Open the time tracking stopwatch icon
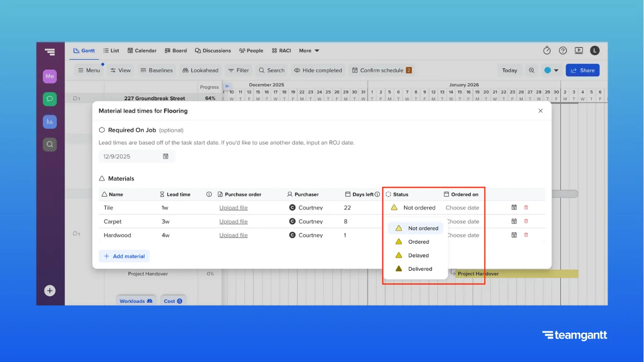This screenshot has height=362, width=644. 547,50
